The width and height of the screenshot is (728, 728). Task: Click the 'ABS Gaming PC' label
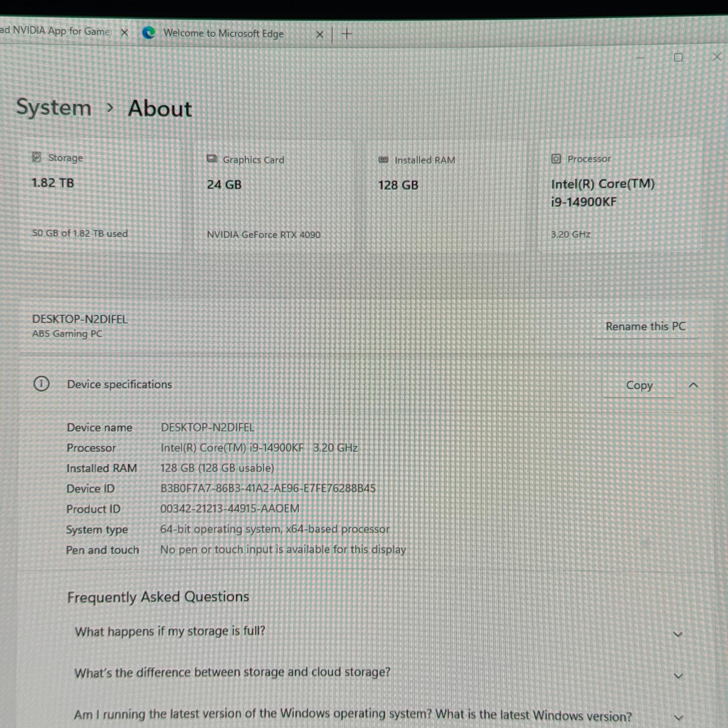click(x=67, y=334)
